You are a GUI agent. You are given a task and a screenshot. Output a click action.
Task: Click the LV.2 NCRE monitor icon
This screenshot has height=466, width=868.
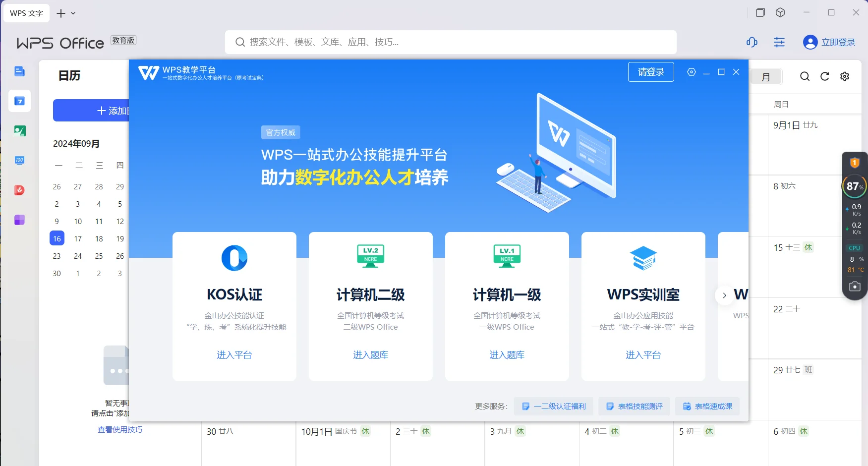tap(371, 256)
